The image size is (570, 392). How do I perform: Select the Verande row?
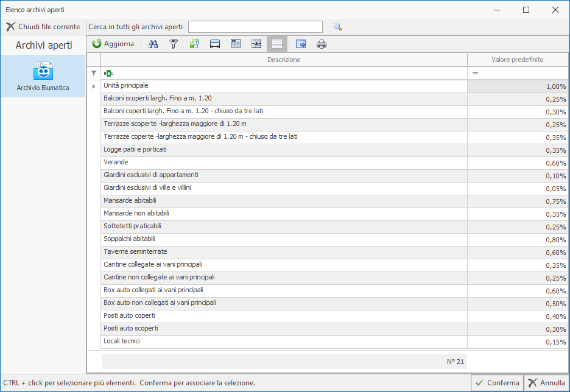click(284, 163)
